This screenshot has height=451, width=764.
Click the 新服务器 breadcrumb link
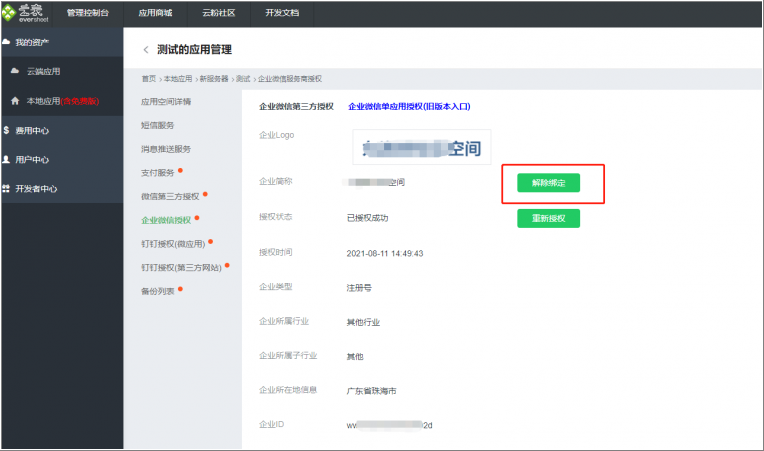(x=214, y=79)
